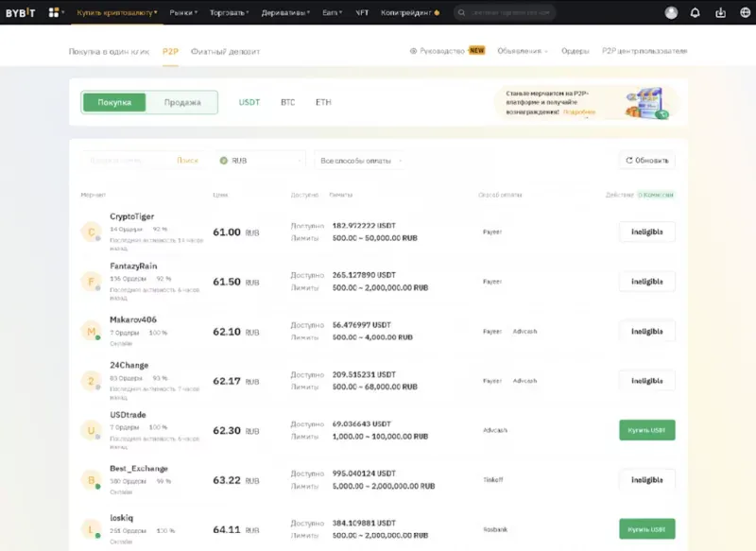Expand the Рынки menu

pyautogui.click(x=183, y=12)
